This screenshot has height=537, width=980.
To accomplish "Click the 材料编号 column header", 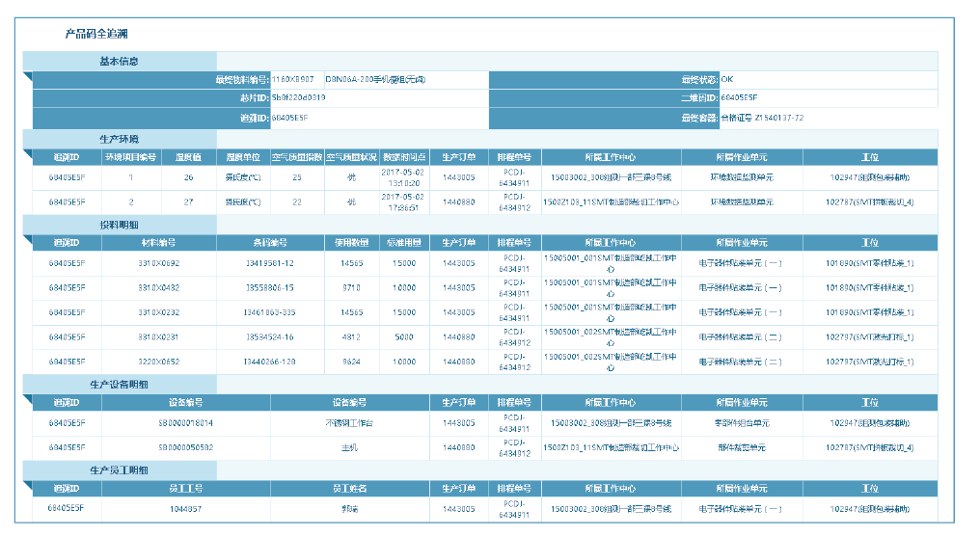I will [159, 243].
